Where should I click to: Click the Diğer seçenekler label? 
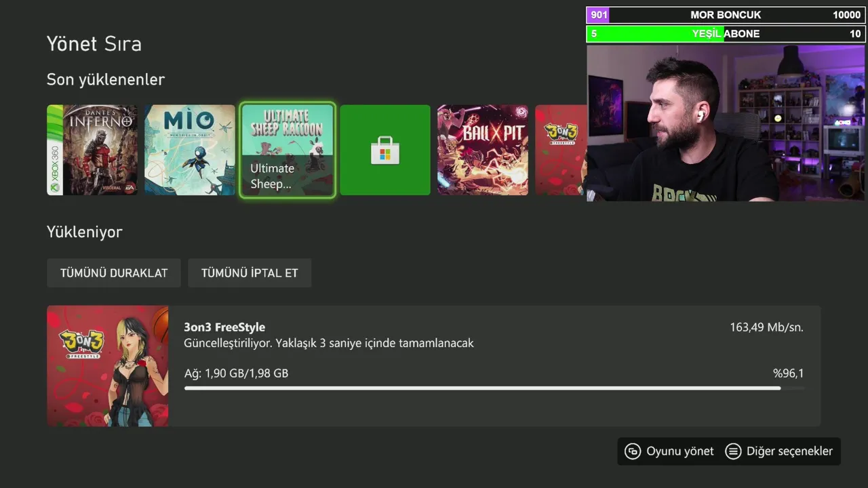pyautogui.click(x=789, y=451)
